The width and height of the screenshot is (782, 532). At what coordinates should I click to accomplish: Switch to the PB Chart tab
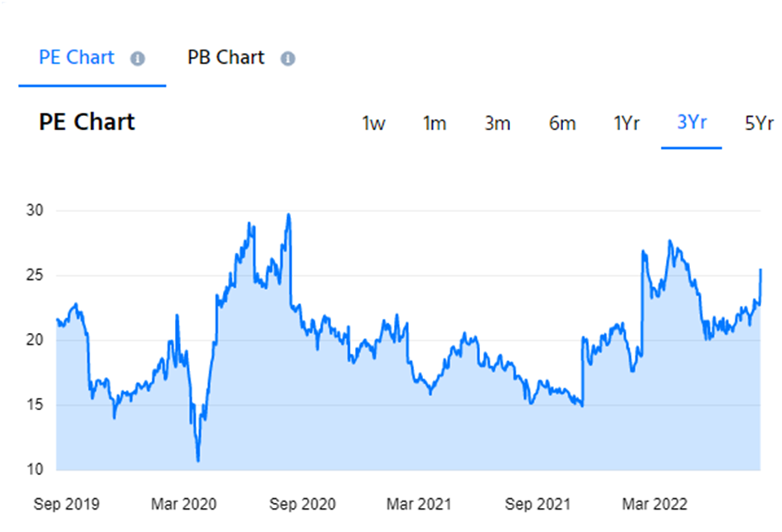226,58
